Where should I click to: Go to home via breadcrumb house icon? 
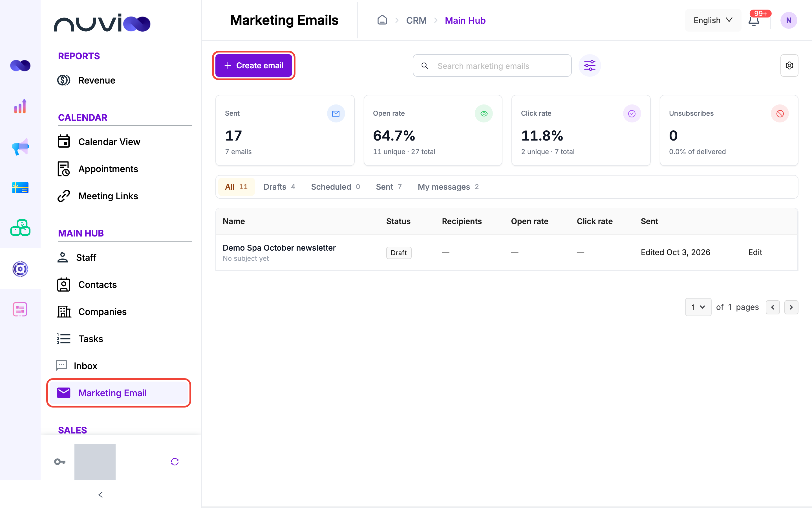(x=382, y=20)
